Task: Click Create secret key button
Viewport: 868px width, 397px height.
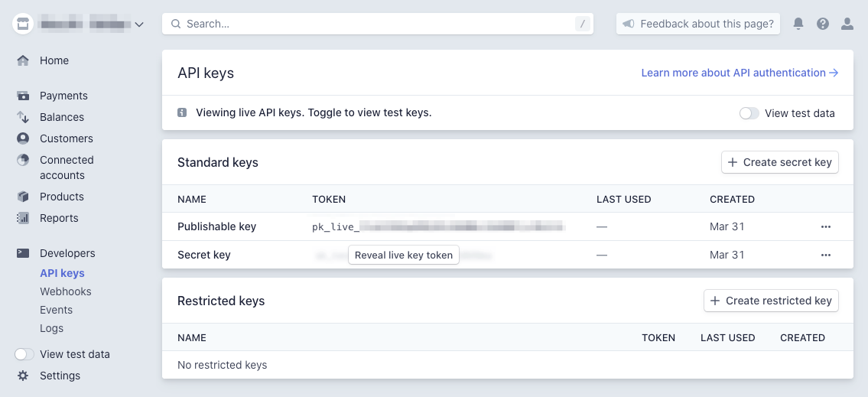Action: tap(780, 162)
